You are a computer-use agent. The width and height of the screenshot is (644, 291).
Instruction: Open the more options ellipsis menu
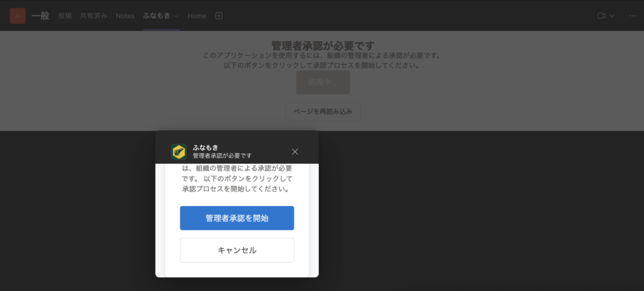(x=632, y=16)
